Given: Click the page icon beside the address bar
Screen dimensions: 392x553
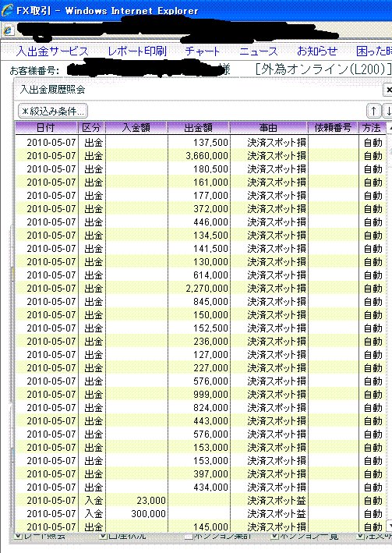Looking at the screenshot, I should pos(8,31).
